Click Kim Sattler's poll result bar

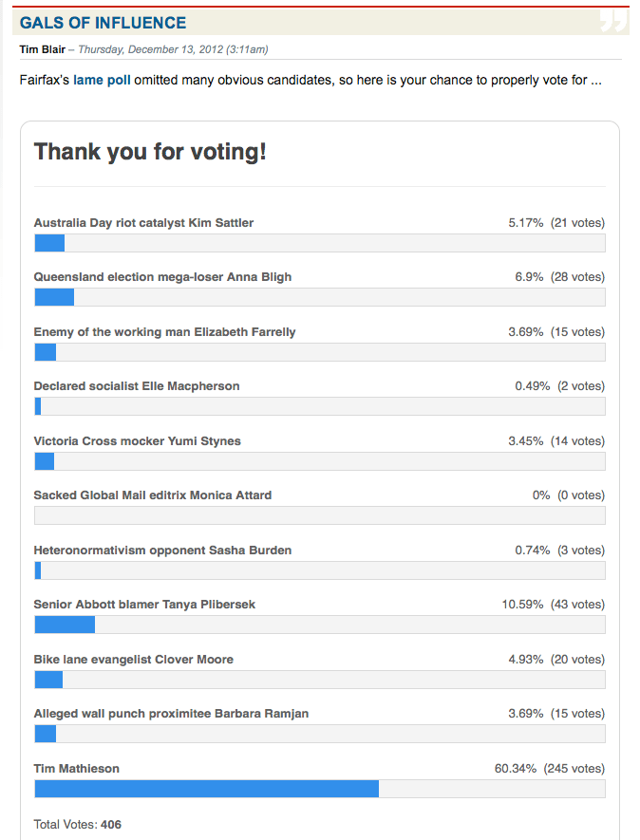tap(49, 243)
